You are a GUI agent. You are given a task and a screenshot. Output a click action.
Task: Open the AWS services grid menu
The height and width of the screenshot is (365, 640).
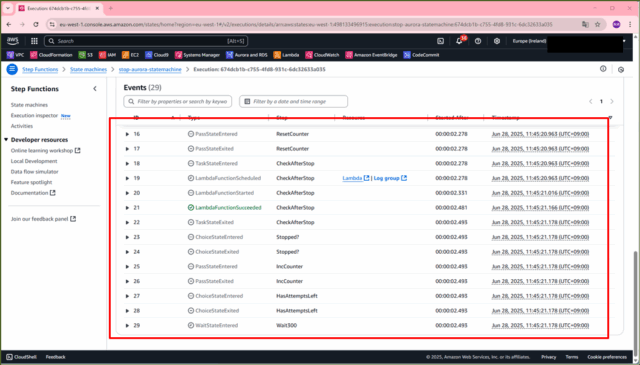34,41
